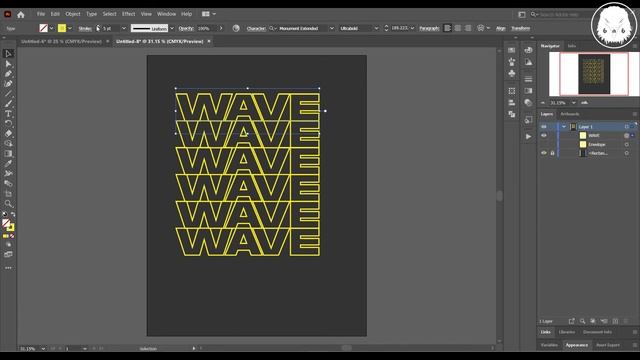
Task: Click the Transform link in control bar
Action: click(520, 28)
